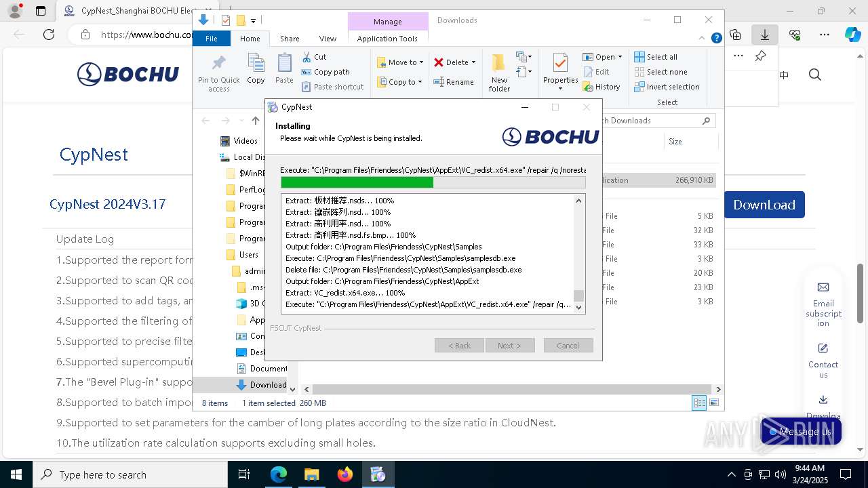Viewport: 868px width, 488px height.
Task: Switch to details view icon in status bar
Action: (699, 403)
